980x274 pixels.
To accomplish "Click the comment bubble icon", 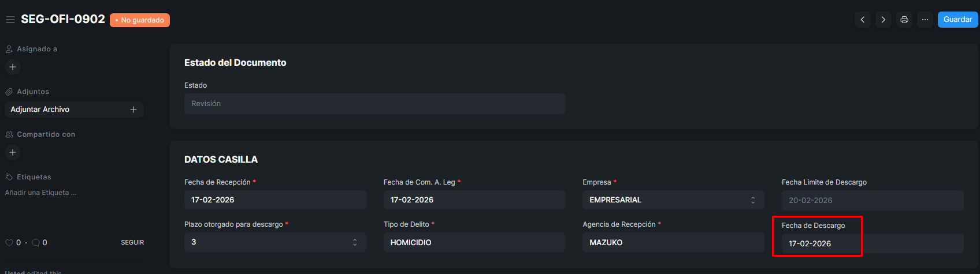I will coord(36,243).
